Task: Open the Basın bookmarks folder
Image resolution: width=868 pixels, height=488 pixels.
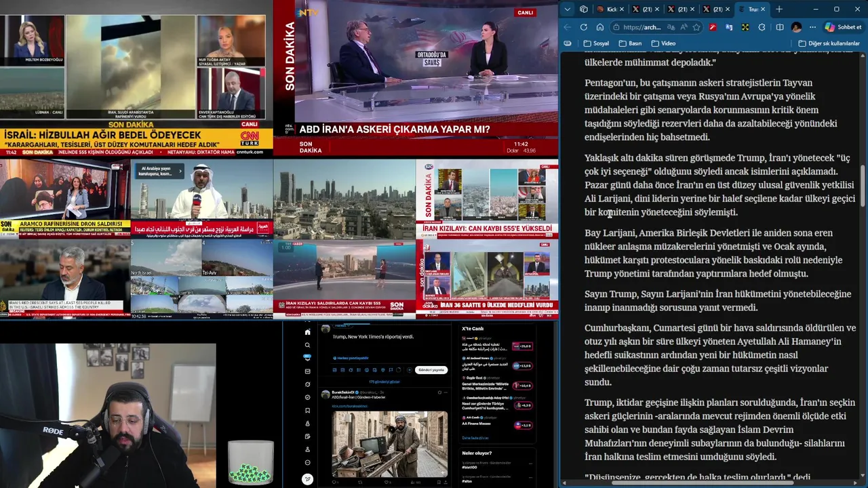Action: [630, 43]
